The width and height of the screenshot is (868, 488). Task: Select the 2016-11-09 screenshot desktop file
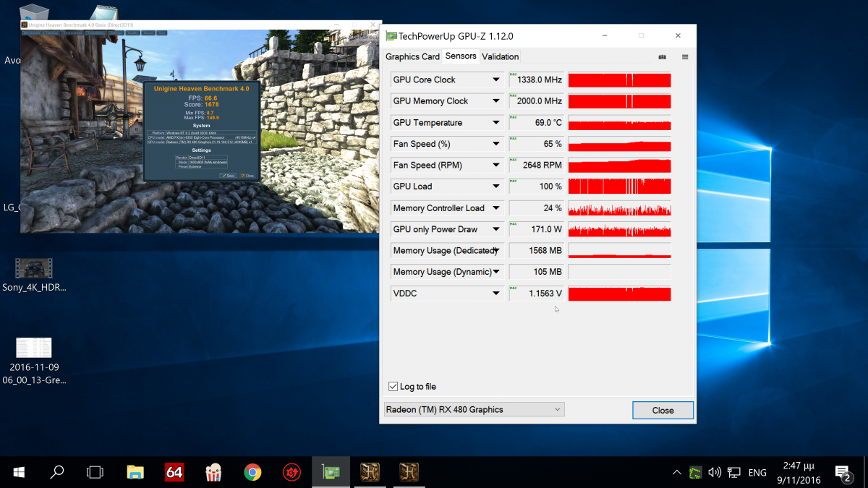pos(34,361)
